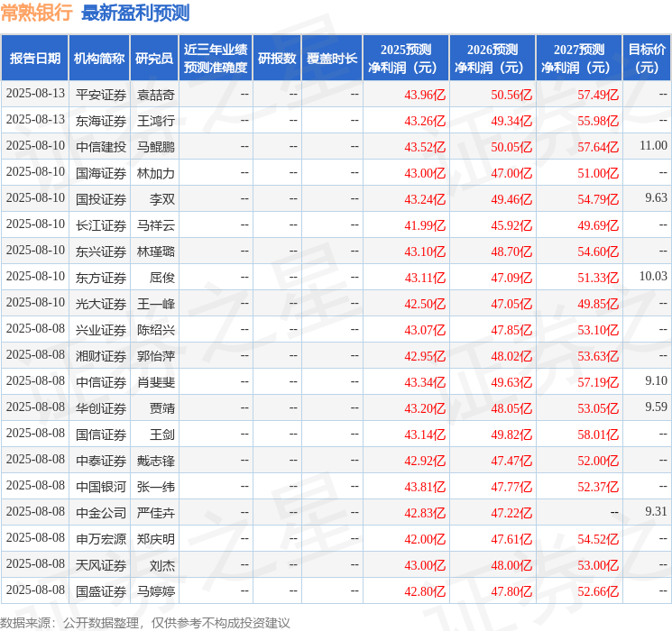672x631 pixels.
Task: Open 平安证券 institution entry
Action: pos(100,94)
